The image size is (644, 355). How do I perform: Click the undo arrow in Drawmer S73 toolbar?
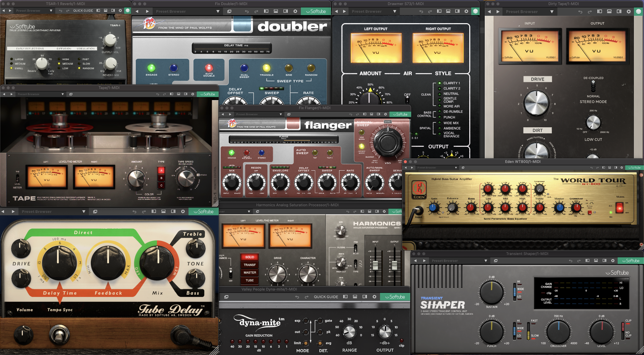[421, 11]
